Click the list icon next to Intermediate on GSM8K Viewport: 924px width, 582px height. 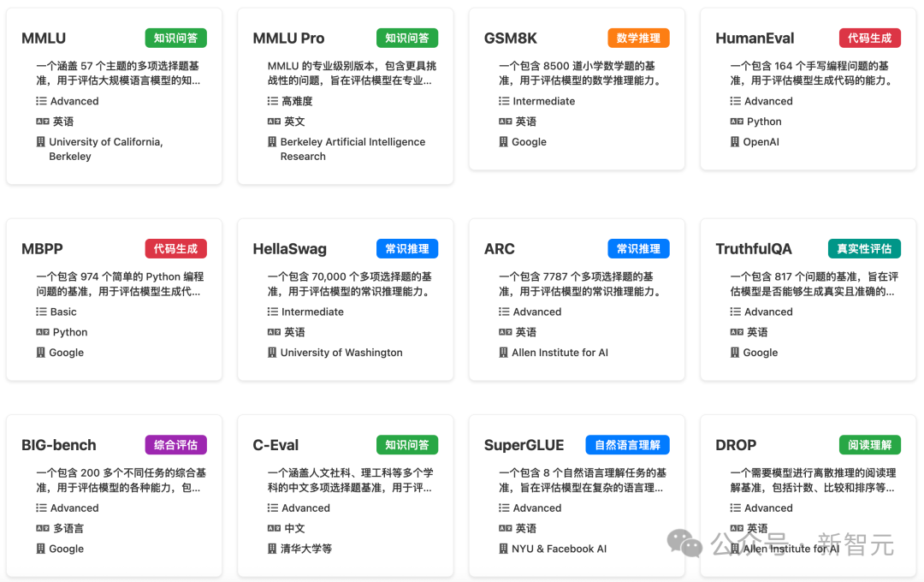point(504,101)
